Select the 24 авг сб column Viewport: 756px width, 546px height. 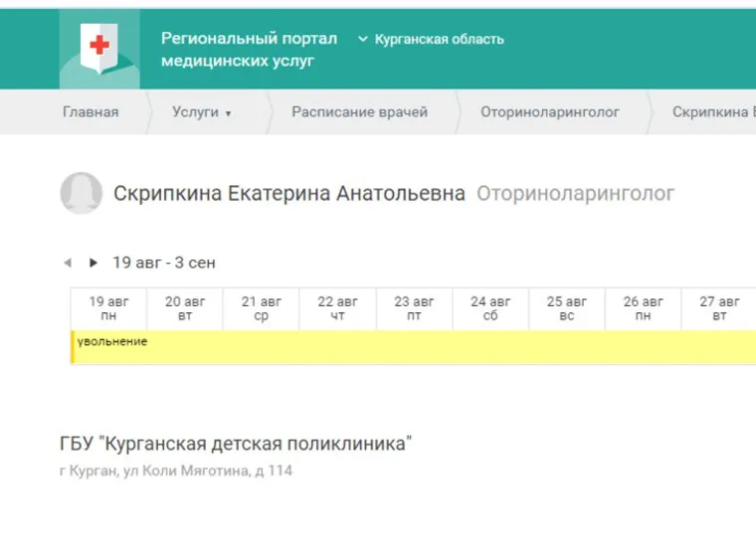point(490,308)
